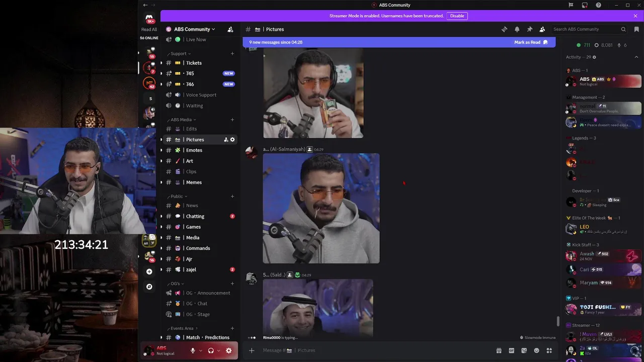Open Pictures channel settings gear
This screenshot has width=644, height=362.
click(x=232, y=139)
